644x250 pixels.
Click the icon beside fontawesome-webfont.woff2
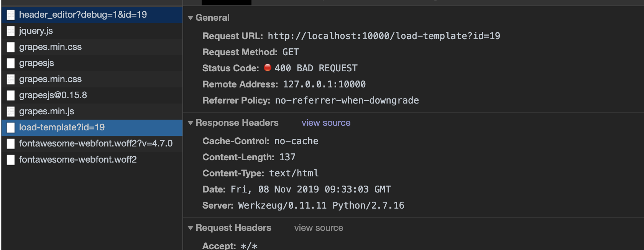10,160
